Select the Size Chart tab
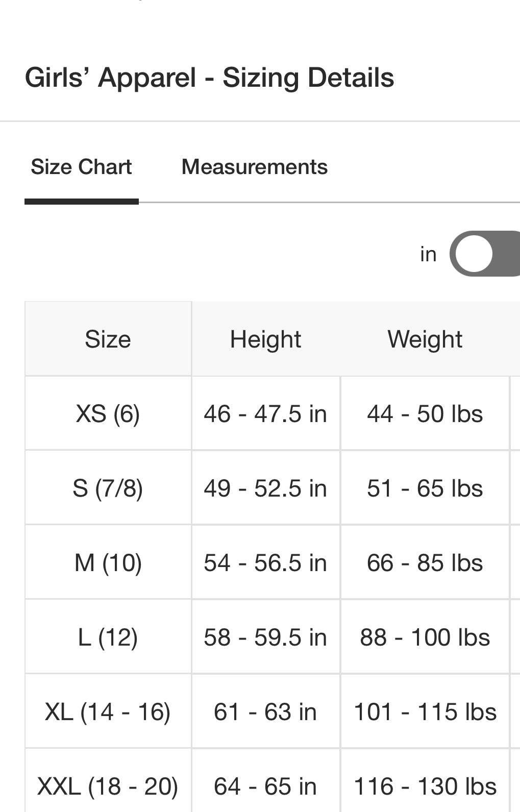Viewport: 520px width, 812px height. pos(81,167)
